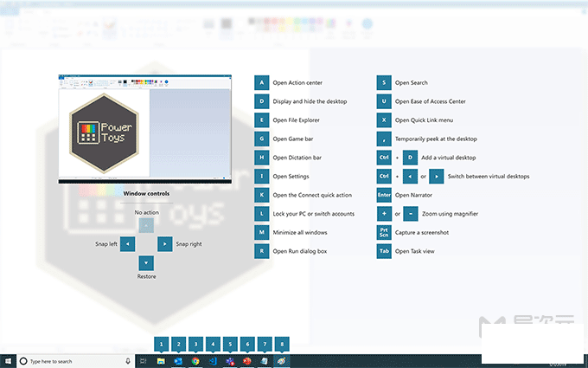Screen dimensions: 588x368
Task: Click D key next to Add a virtual desktop
Action: click(410, 158)
